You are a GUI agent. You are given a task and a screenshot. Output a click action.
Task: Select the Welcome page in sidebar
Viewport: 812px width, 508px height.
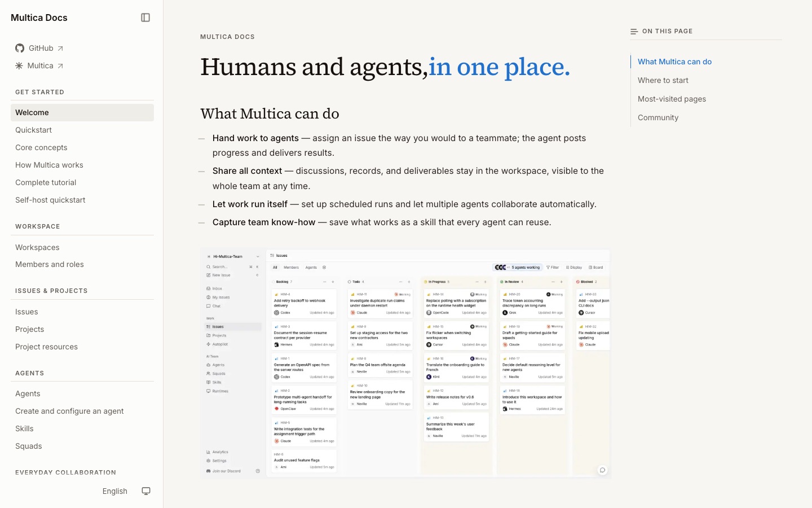tap(82, 112)
